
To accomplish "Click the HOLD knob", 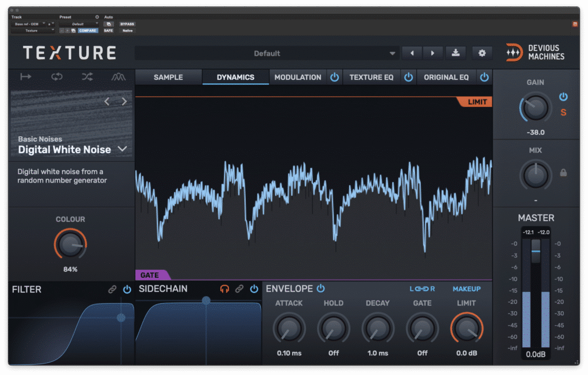I will pos(334,329).
